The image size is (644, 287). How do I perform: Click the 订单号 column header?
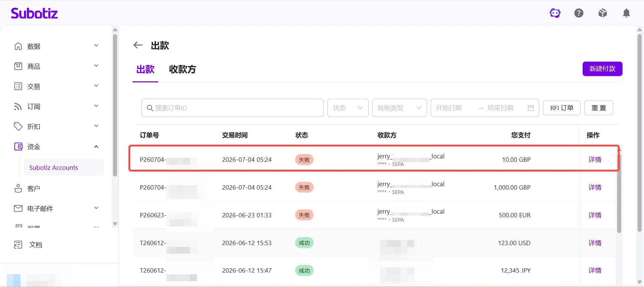149,135
